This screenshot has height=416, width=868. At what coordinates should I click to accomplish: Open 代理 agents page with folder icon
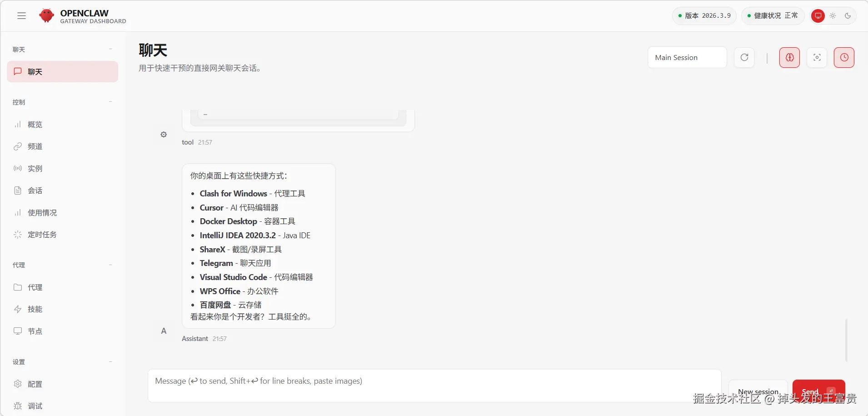[x=63, y=287]
